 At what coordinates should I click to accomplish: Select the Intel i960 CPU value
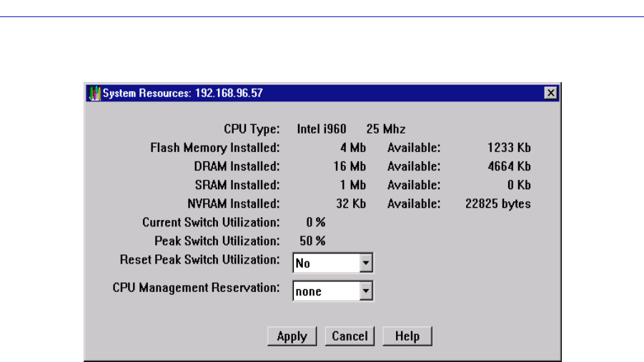coord(322,129)
